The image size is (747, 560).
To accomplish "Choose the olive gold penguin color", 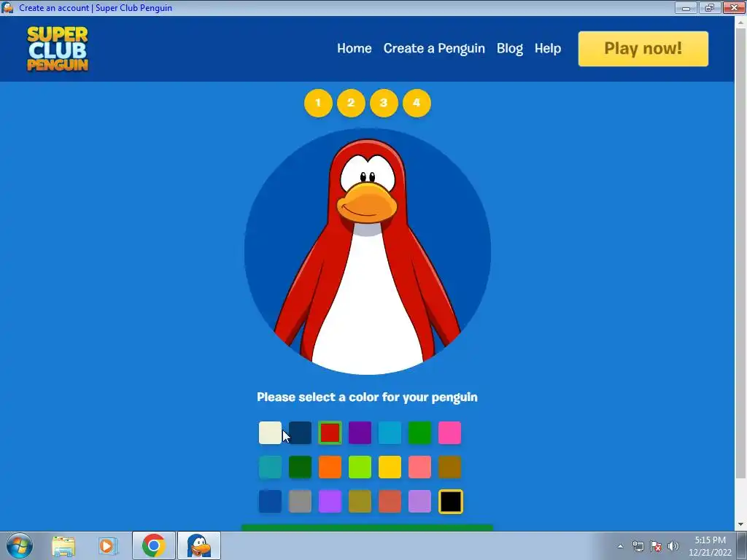I will point(360,502).
